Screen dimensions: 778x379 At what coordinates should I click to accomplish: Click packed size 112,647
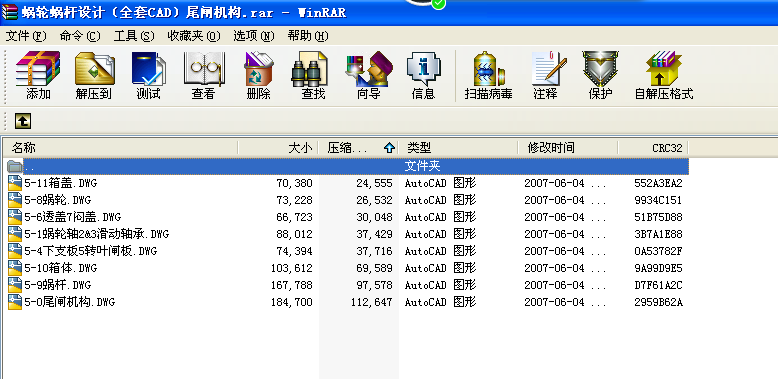point(372,302)
